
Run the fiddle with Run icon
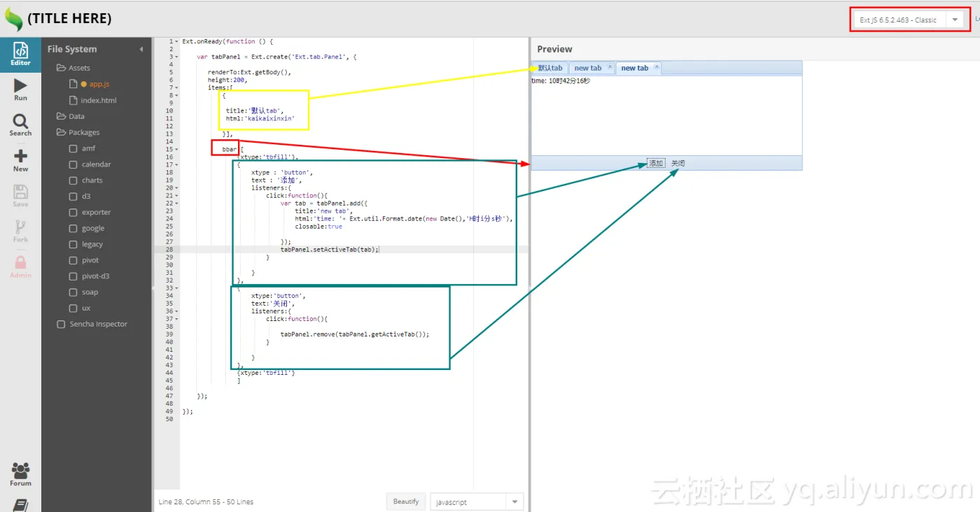point(20,90)
